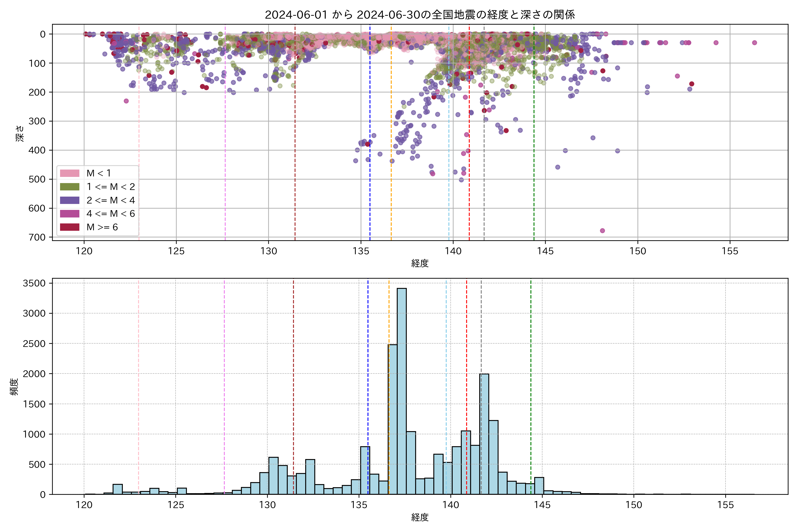
Task: Click the 経度 x-axis label below histogram
Action: click(x=420, y=517)
